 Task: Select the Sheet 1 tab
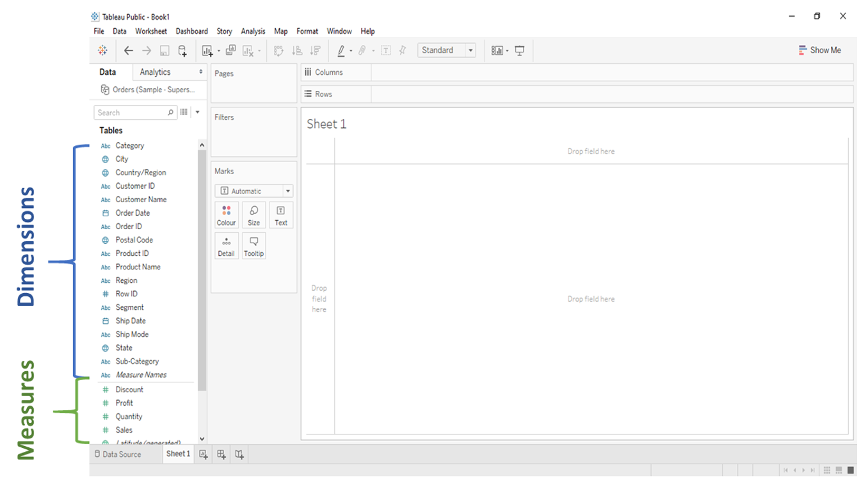(x=178, y=454)
